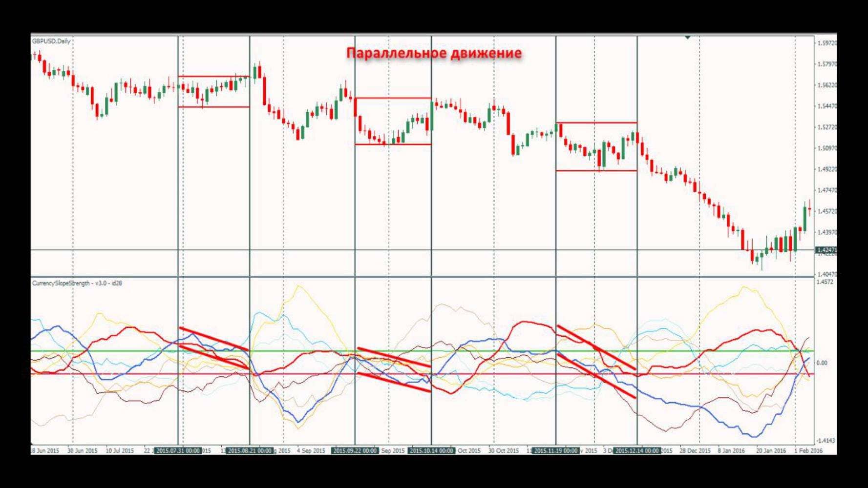Click the 1.5972 price level on scale
868x488 pixels.
pos(826,43)
